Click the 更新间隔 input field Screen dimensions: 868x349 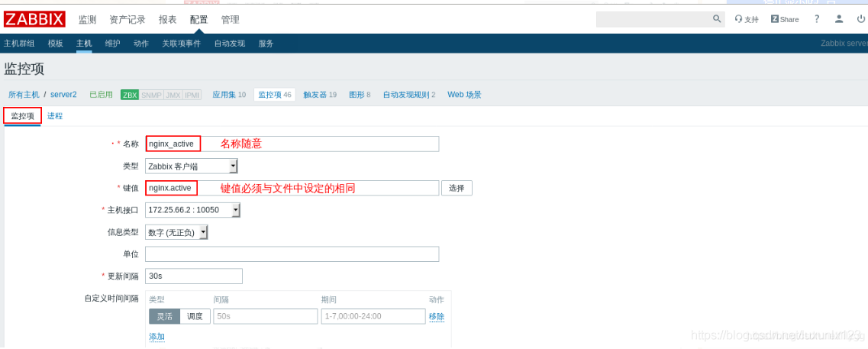click(194, 276)
